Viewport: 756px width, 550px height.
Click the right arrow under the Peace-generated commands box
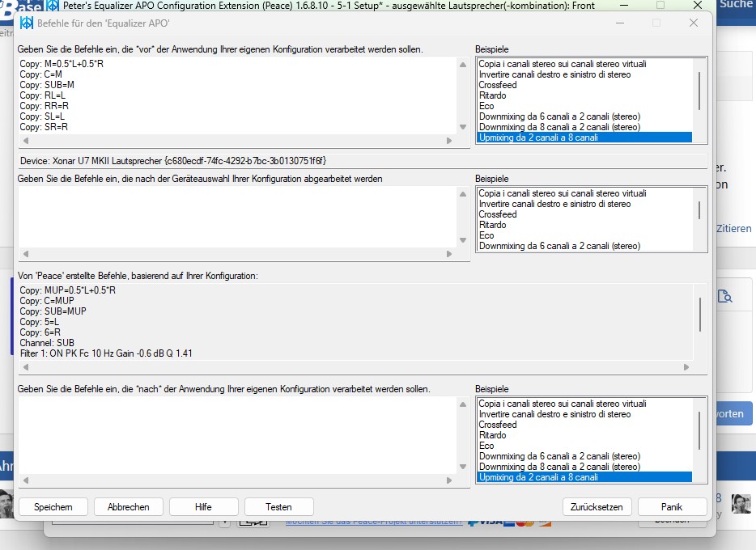coord(686,367)
